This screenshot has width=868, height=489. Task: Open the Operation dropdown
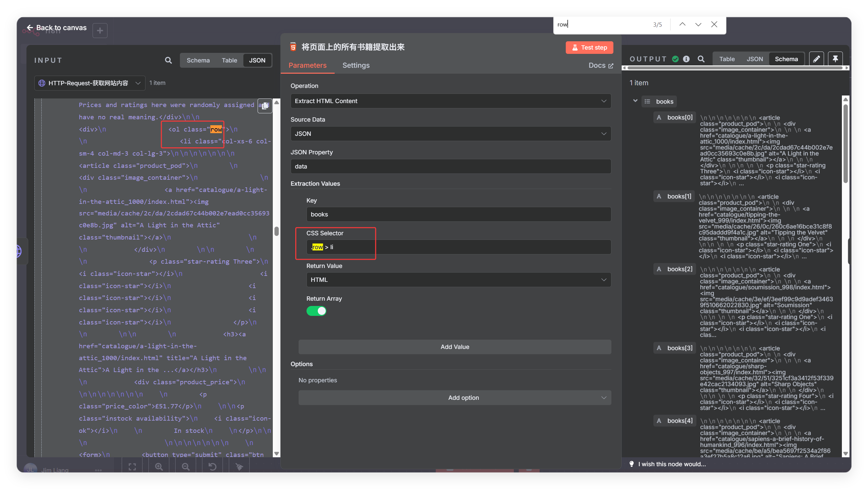450,101
